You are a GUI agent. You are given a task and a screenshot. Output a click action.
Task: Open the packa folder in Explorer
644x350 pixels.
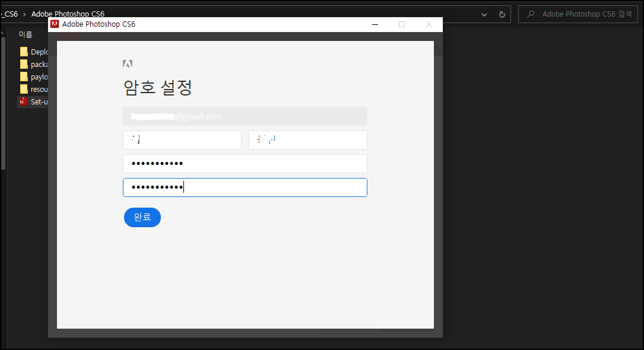click(x=34, y=65)
